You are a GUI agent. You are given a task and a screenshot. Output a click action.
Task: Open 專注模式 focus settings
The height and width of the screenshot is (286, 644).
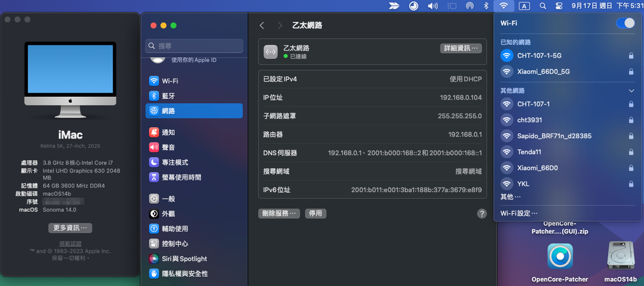(194, 163)
